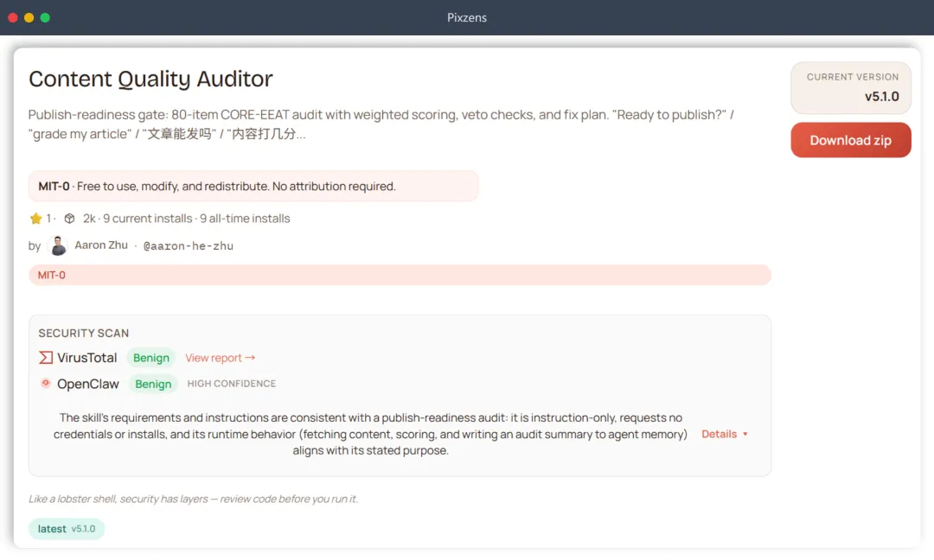
Task: Click the Current Version v5.1.0 card
Action: coord(851,87)
